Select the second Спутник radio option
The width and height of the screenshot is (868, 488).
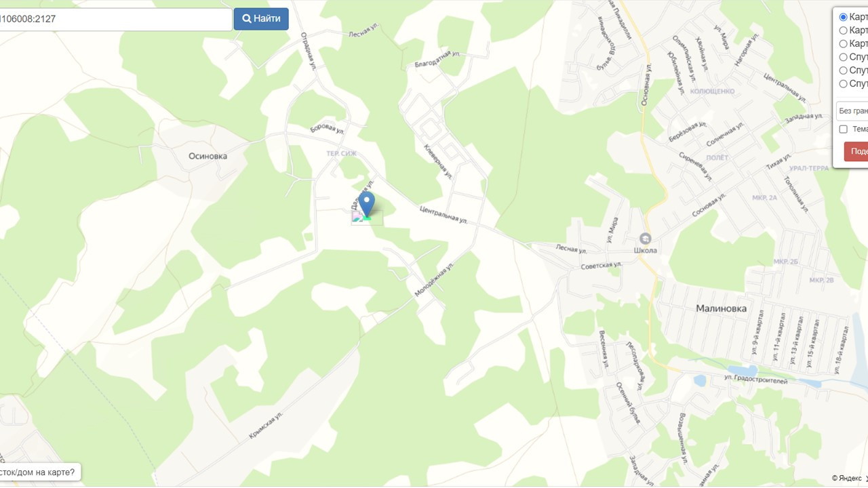(x=844, y=70)
